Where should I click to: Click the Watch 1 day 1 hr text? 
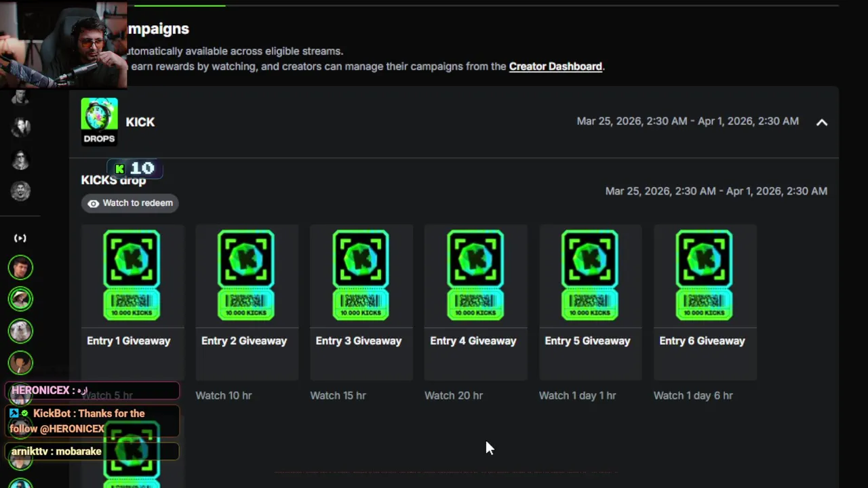578,395
